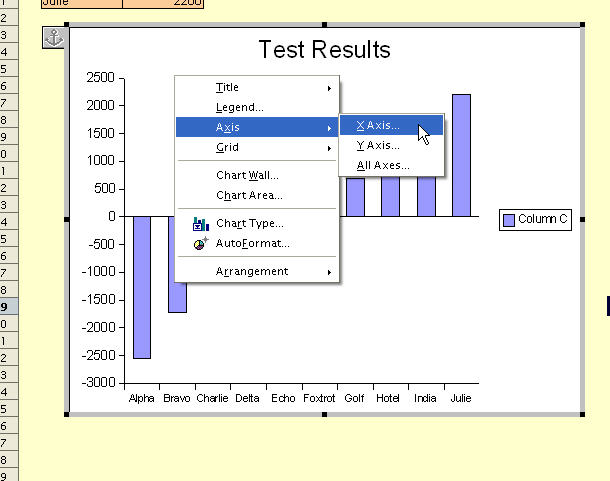This screenshot has width=610, height=481.
Task: Click the AutoFormat pie-chart icon
Action: [201, 244]
